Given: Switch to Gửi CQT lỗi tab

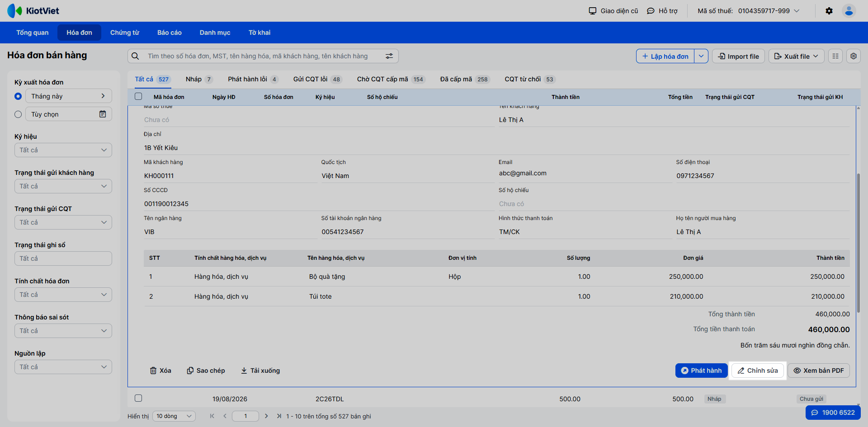Looking at the screenshot, I should click(318, 79).
